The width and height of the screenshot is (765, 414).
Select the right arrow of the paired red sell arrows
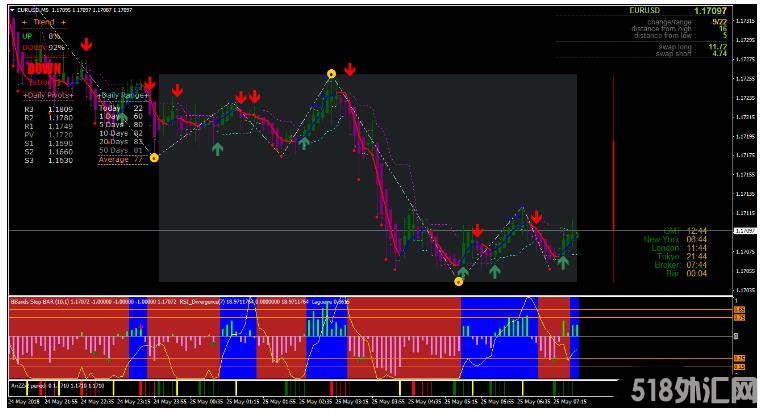click(254, 97)
